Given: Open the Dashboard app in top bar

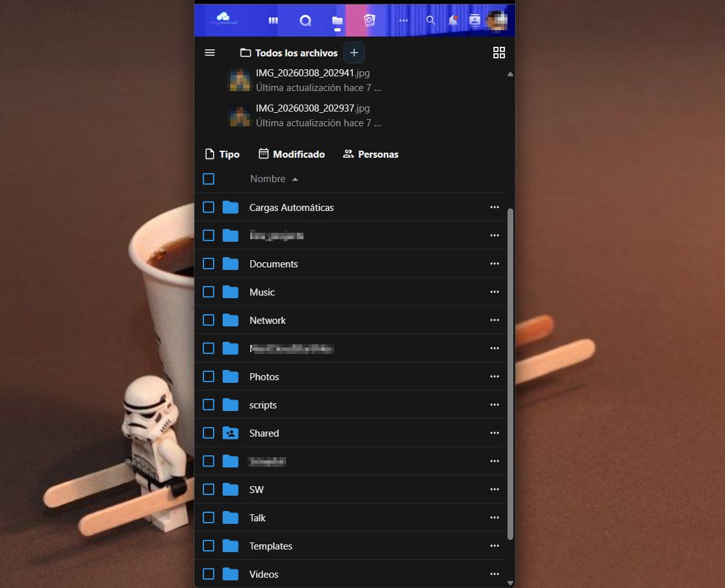Looking at the screenshot, I should (x=273, y=21).
